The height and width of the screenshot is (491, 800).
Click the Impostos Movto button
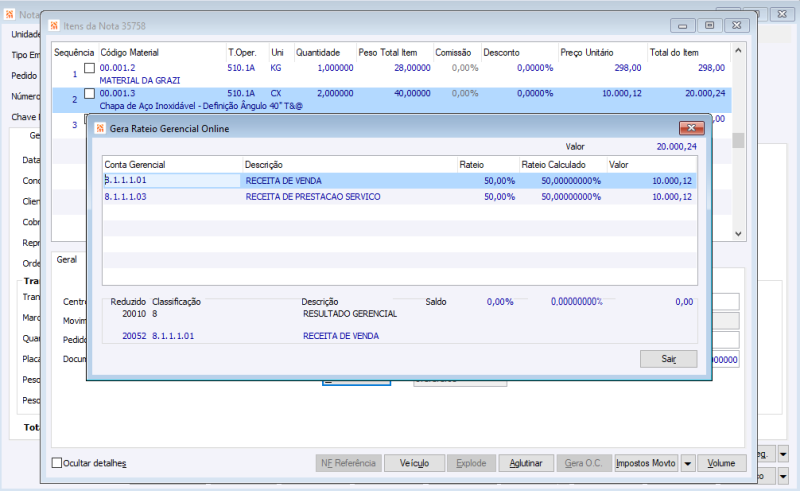tap(646, 463)
